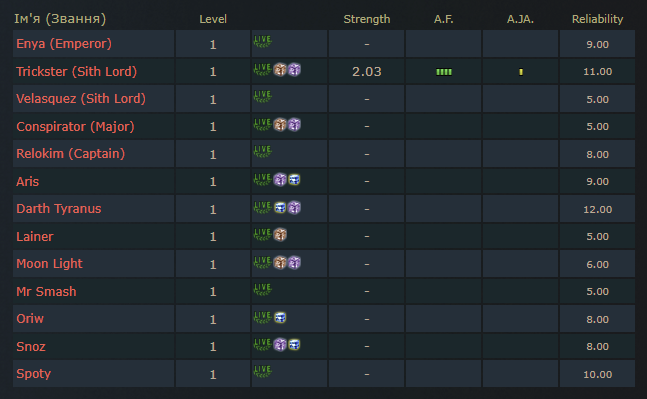647x399 pixels.
Task: Click the LIVE badge in Spoty's row
Action: click(262, 371)
